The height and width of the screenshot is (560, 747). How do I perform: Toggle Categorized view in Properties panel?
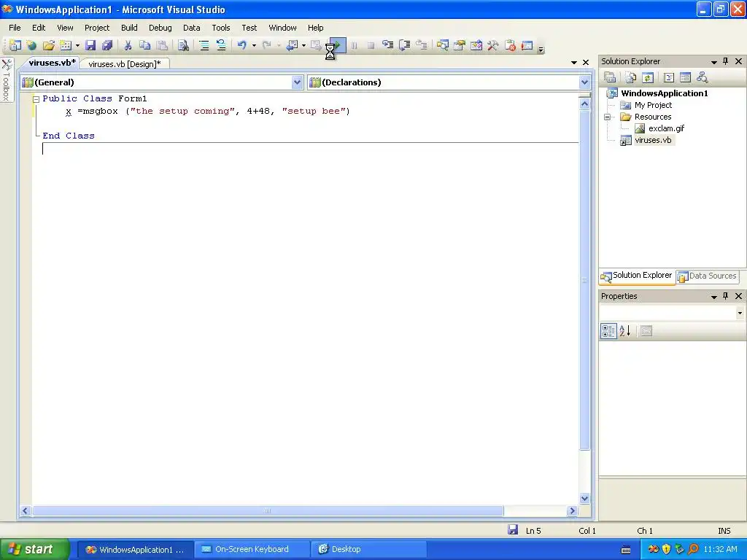tap(608, 331)
